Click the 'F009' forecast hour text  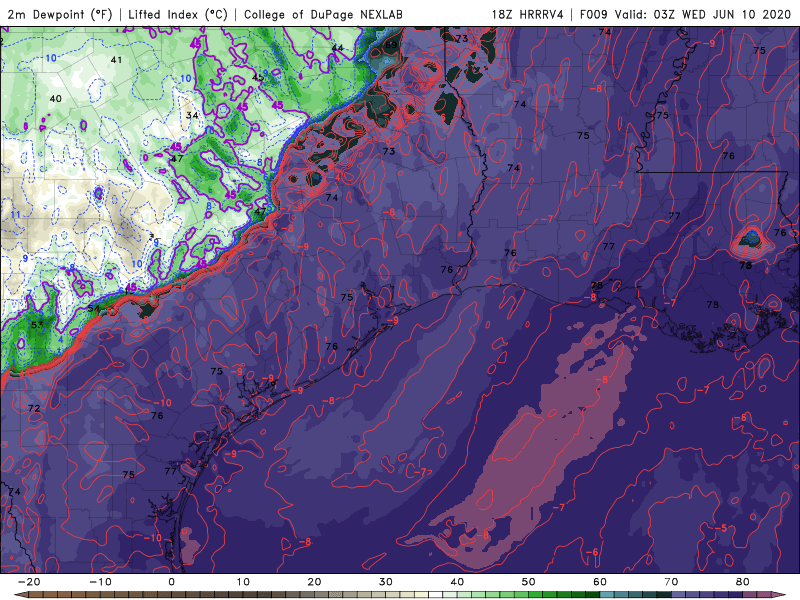coord(594,14)
